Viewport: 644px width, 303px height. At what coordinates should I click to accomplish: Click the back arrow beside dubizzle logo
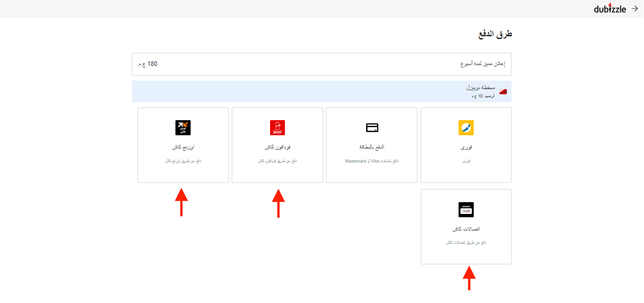tap(634, 8)
